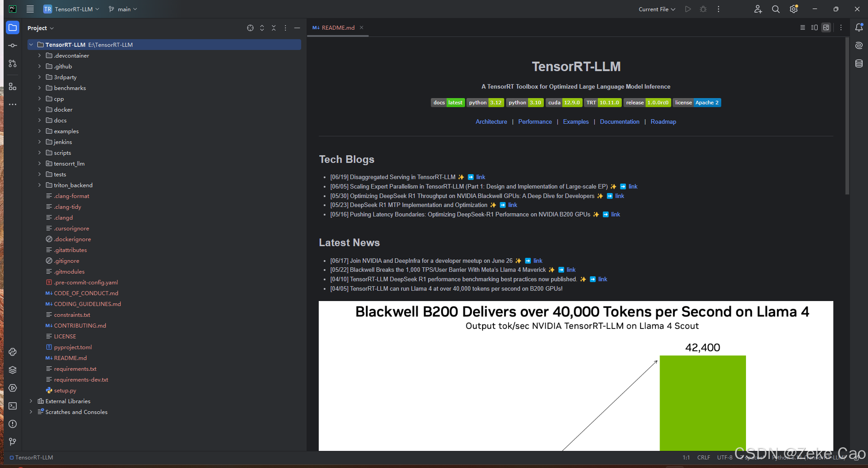Open the Current File run configuration dropdown

656,9
